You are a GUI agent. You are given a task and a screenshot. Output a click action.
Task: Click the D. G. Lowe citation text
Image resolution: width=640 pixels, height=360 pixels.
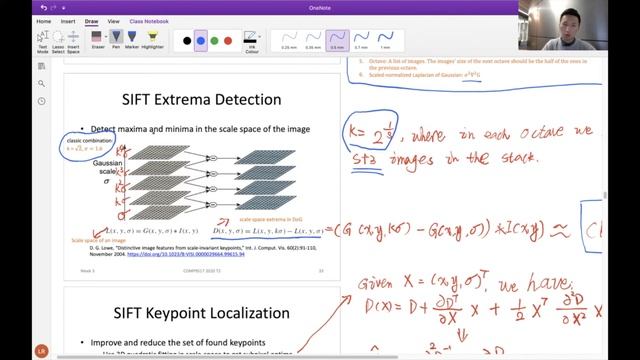click(x=203, y=251)
